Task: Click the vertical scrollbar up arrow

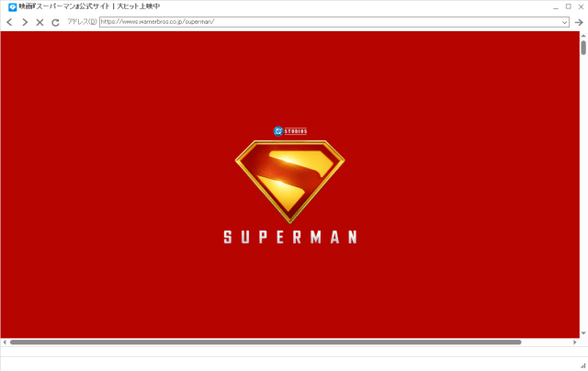Action: (x=583, y=36)
